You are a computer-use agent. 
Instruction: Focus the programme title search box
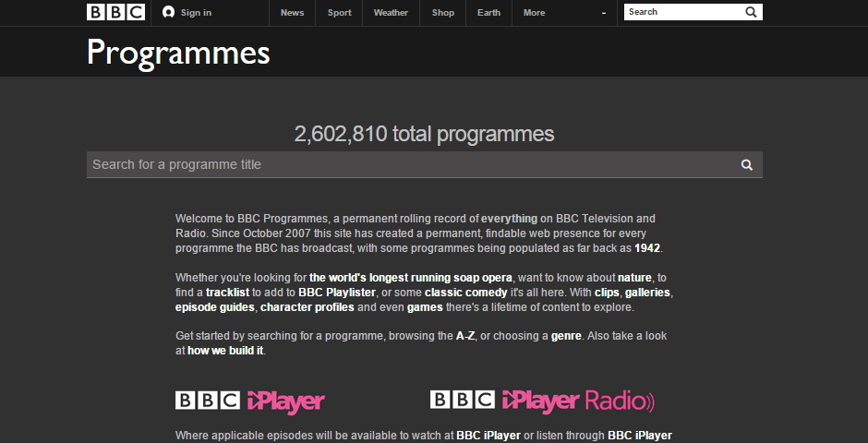click(x=425, y=165)
